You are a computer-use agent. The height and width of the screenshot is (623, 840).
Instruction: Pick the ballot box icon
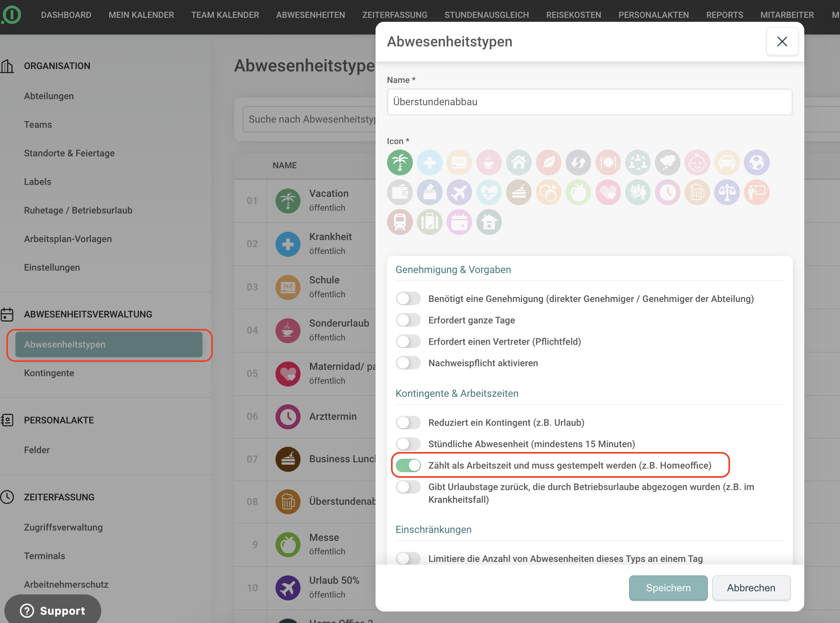(430, 192)
